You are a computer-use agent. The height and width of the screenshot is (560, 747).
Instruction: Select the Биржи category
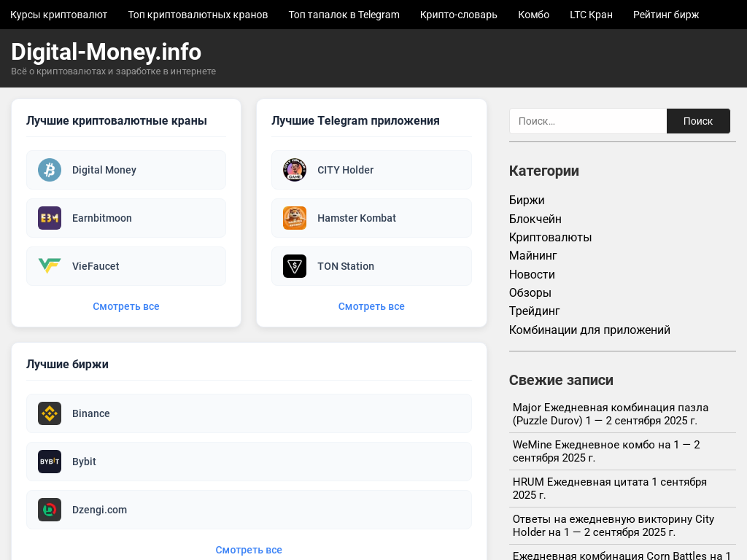[527, 200]
